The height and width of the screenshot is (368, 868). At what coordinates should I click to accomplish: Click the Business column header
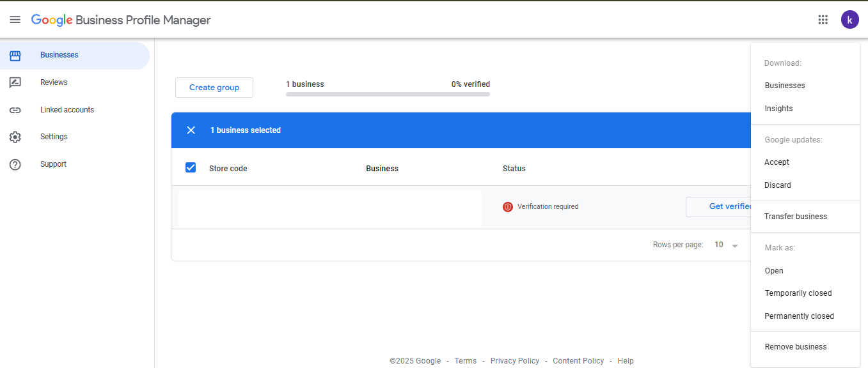click(382, 169)
